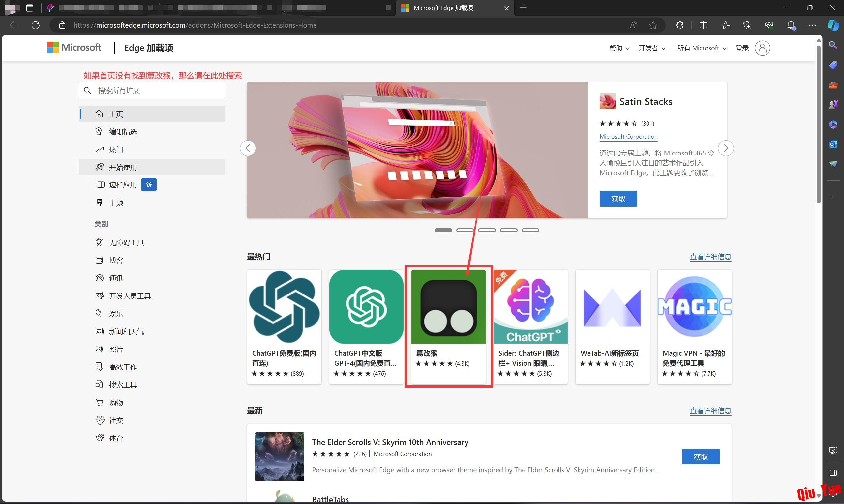
Task: Click the Microsoft logo
Action: click(74, 47)
